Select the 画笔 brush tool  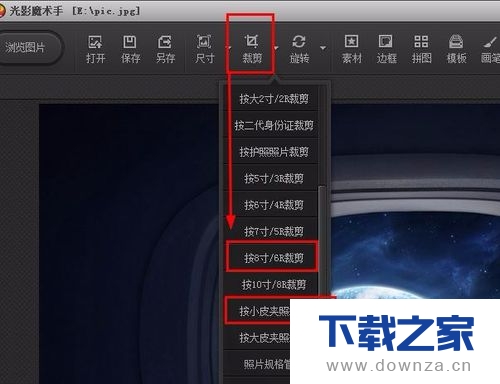[490, 49]
